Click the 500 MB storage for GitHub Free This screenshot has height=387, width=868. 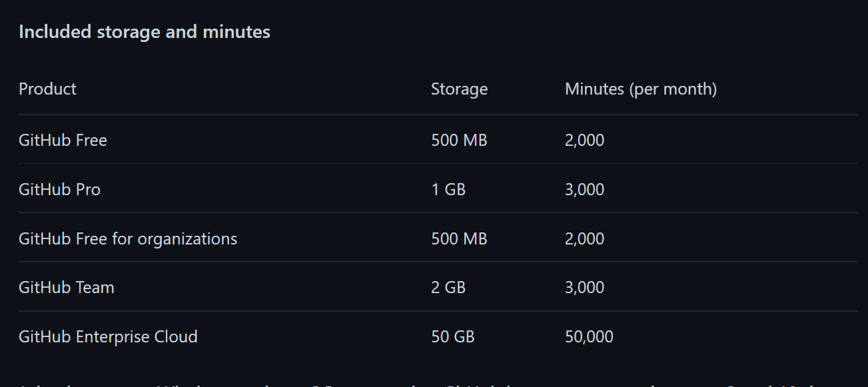459,141
